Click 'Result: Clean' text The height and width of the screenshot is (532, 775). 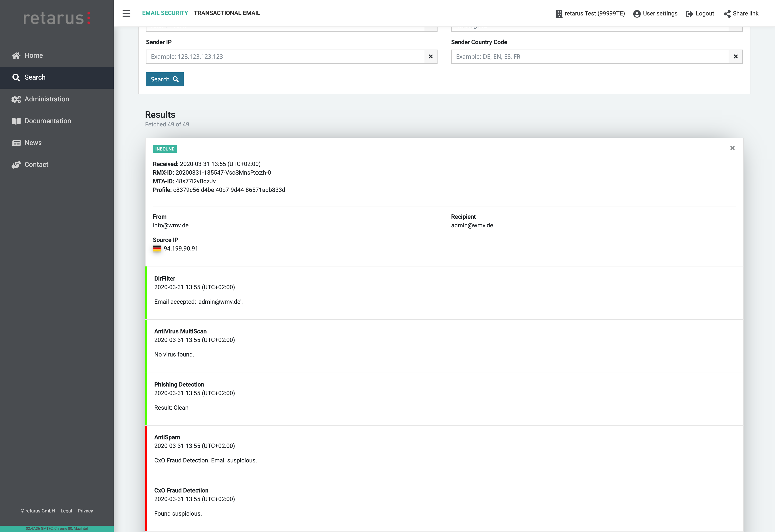pyautogui.click(x=171, y=408)
